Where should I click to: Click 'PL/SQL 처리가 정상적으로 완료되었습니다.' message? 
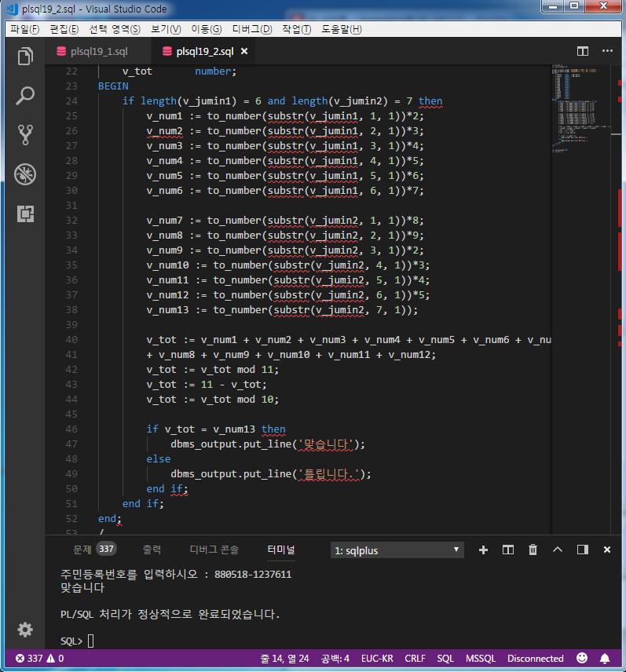170,614
